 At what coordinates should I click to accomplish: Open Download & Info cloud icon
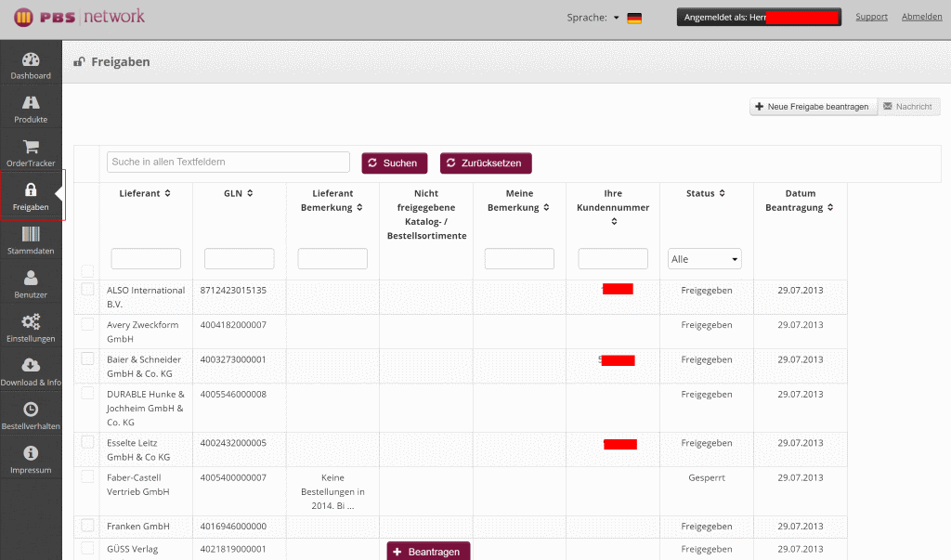tap(31, 365)
